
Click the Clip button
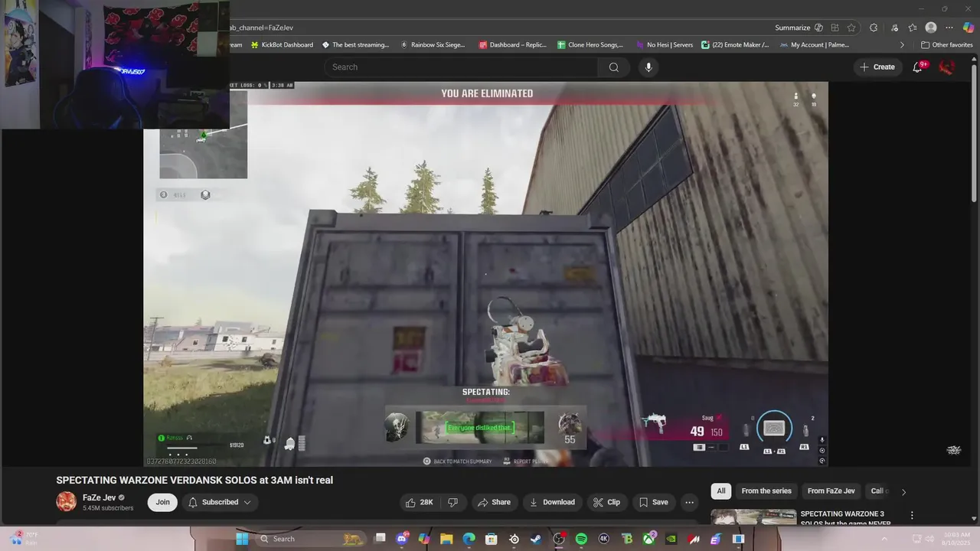[606, 502]
